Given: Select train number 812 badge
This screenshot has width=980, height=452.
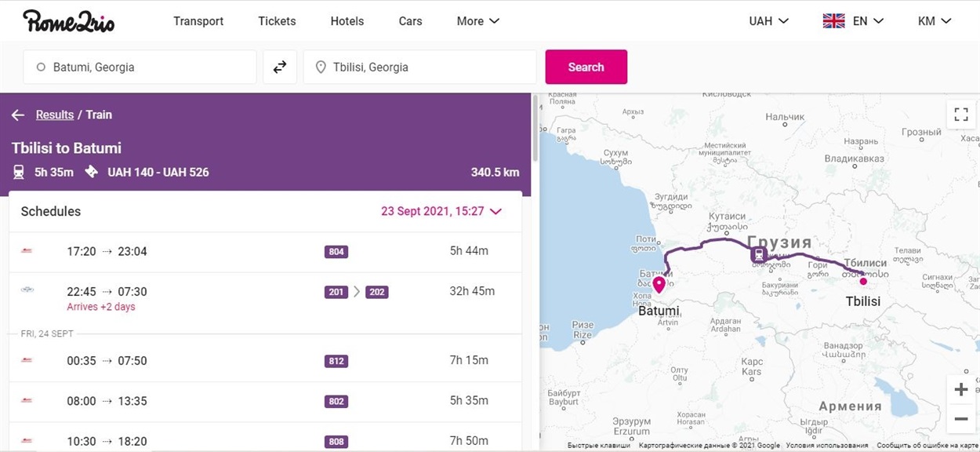Looking at the screenshot, I should (x=336, y=361).
